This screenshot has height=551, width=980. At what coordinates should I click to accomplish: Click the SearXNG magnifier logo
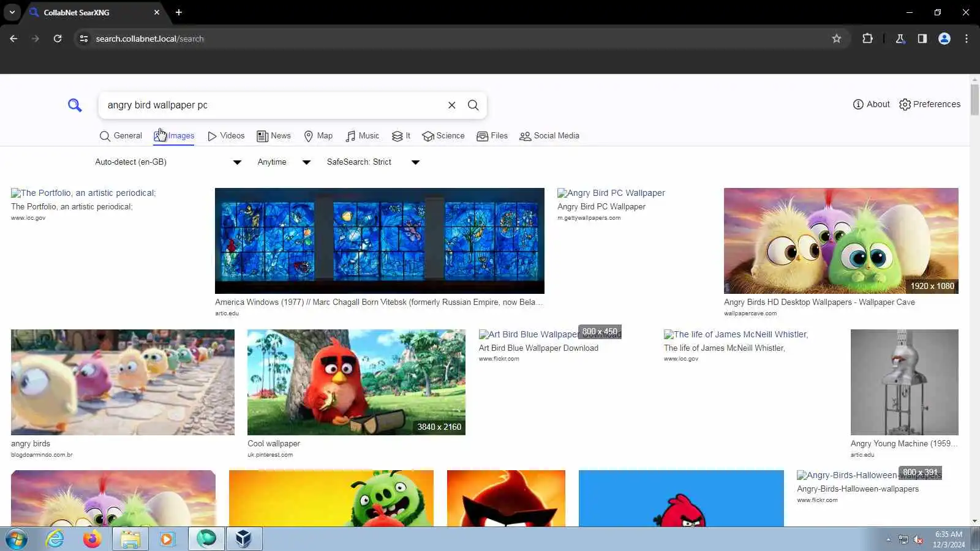75,105
